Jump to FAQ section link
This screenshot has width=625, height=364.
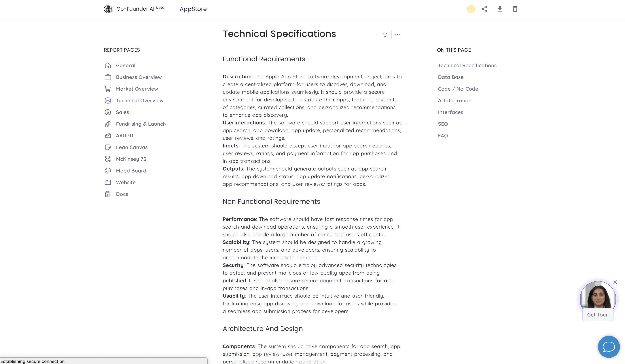click(x=443, y=136)
